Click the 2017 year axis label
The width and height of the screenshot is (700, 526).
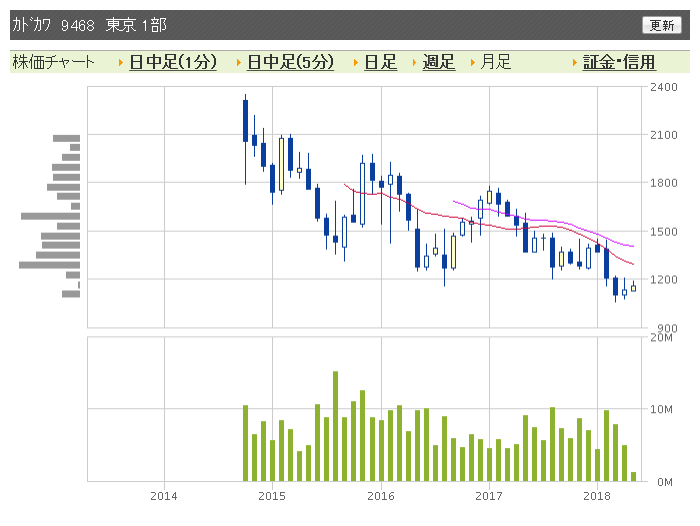489,496
